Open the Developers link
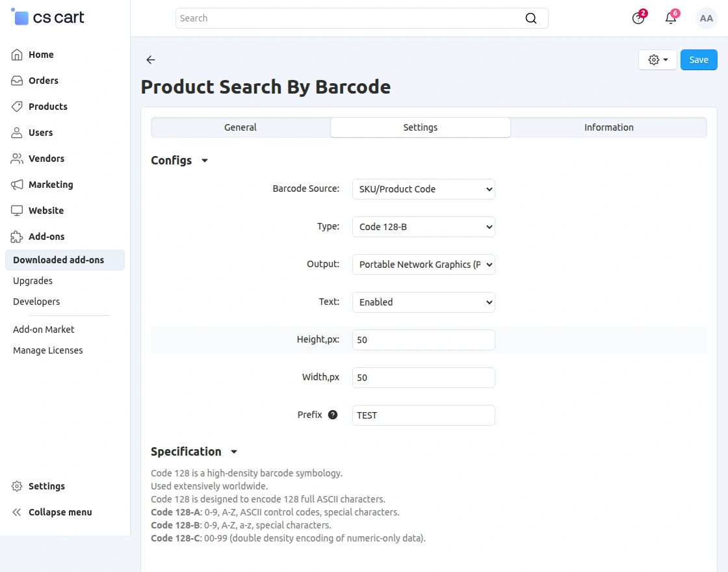Screen dimensions: 728x572 (36, 302)
